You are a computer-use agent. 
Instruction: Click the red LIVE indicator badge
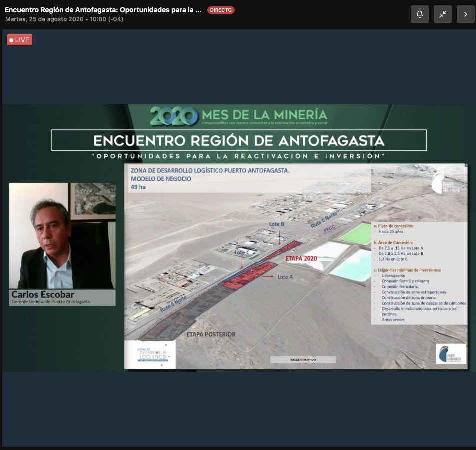(20, 40)
